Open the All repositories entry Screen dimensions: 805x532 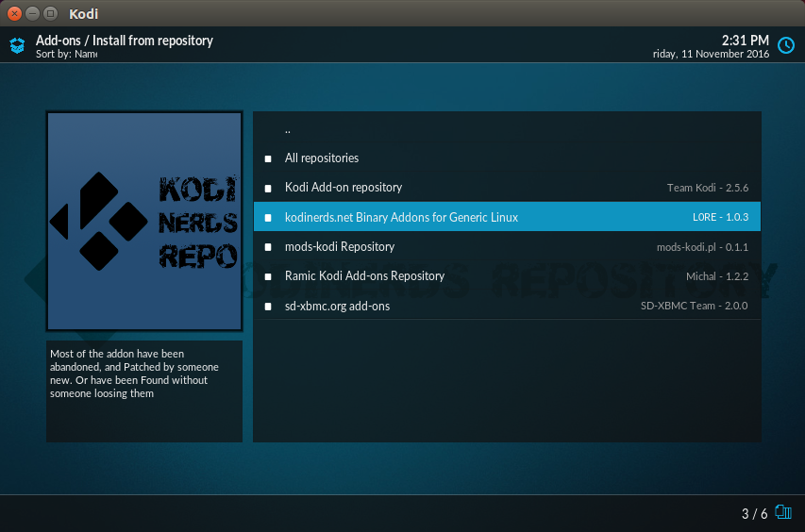point(507,158)
